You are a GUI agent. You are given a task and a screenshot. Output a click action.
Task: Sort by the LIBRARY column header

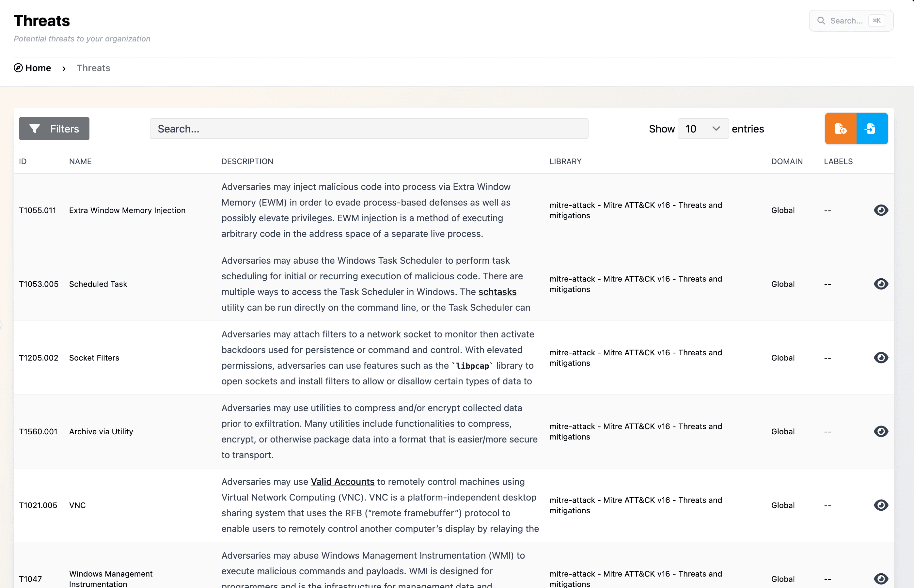[x=565, y=162]
